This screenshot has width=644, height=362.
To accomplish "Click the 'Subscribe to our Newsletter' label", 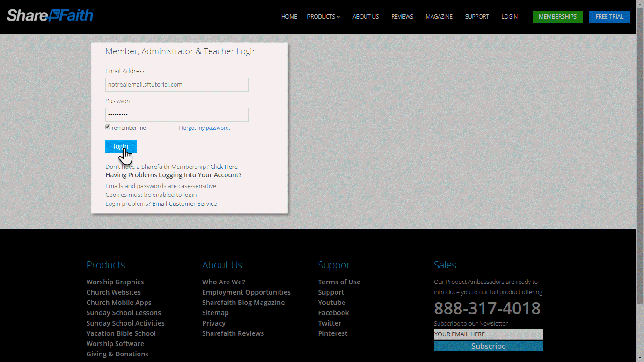I will click(471, 323).
